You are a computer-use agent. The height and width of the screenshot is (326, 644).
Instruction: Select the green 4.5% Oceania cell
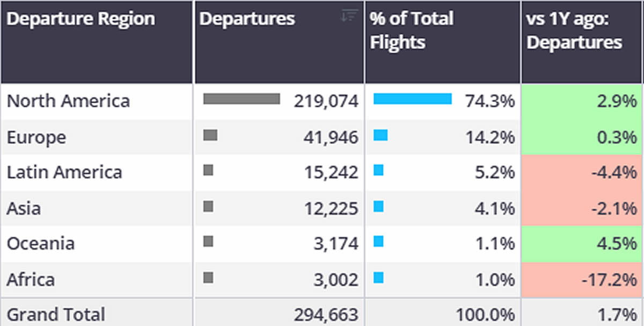tap(582, 243)
